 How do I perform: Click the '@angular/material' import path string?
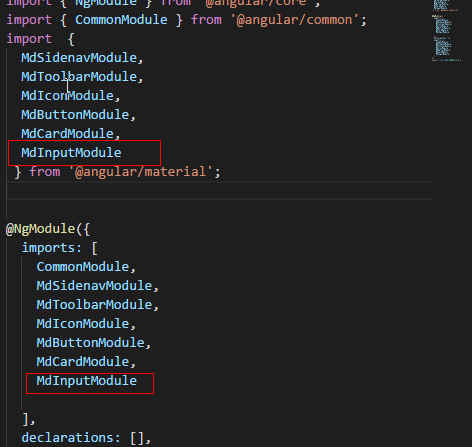pyautogui.click(x=141, y=172)
